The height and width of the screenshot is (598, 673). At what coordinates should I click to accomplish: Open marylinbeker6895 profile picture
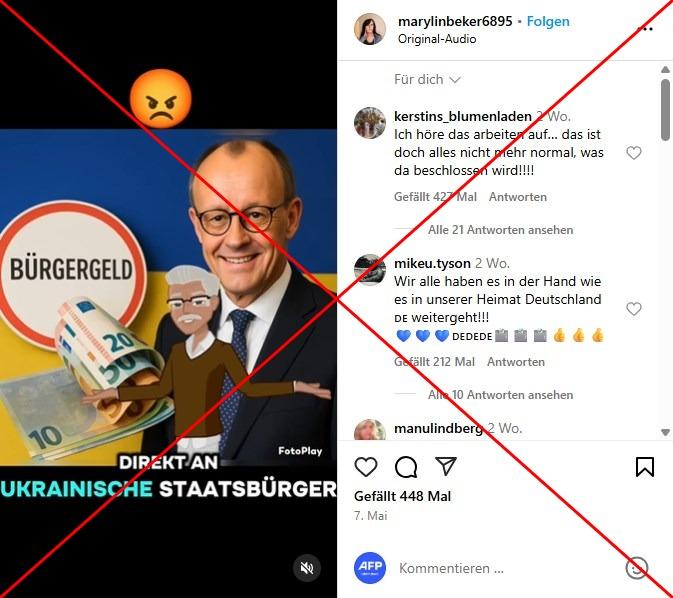coord(370,29)
